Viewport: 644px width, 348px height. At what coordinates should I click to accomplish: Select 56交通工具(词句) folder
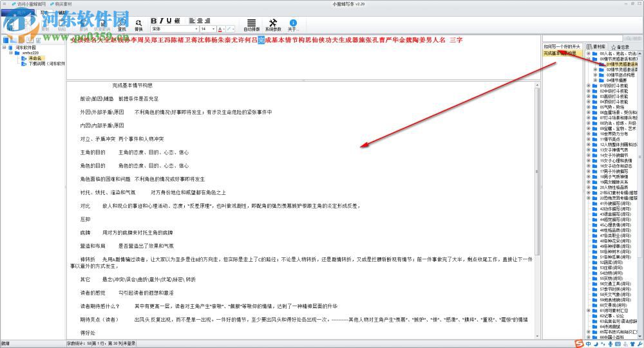(x=615, y=284)
